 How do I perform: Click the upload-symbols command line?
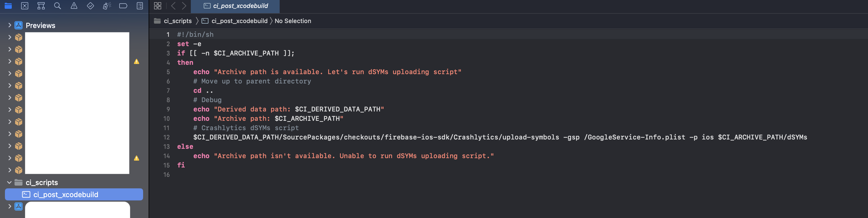pos(500,137)
